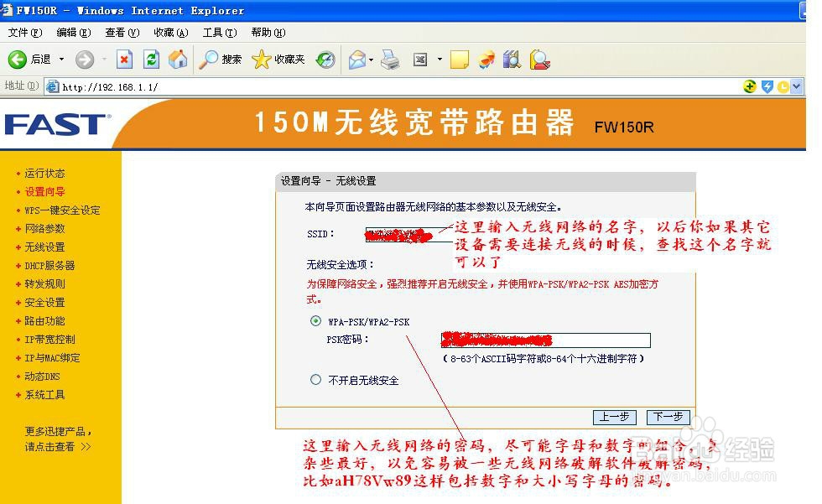The image size is (822, 504).
Task: Open the 收藏(A) menu
Action: [171, 33]
